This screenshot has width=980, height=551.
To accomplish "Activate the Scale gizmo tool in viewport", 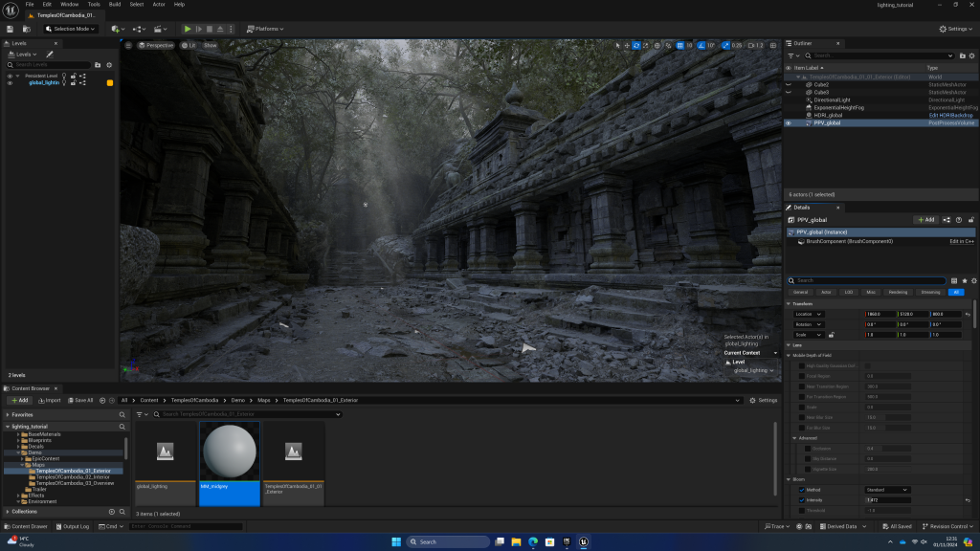I will 646,46.
